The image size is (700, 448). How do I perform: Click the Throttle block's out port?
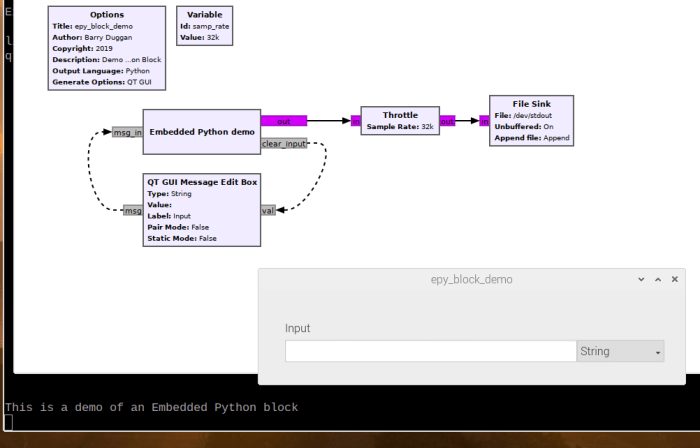coord(447,121)
